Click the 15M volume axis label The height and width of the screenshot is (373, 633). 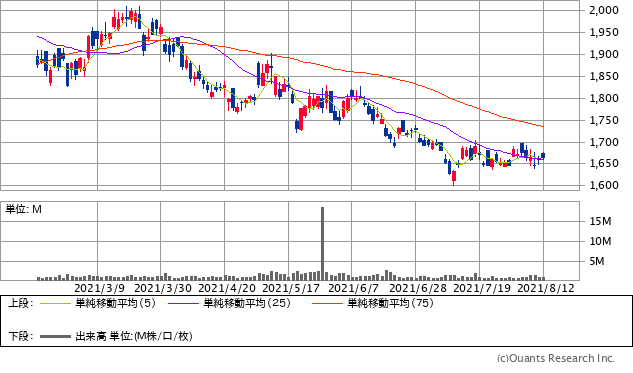click(x=600, y=221)
